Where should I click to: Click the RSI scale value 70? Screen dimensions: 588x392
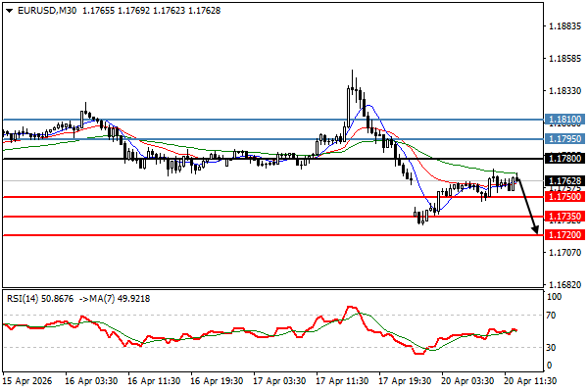tap(554, 316)
